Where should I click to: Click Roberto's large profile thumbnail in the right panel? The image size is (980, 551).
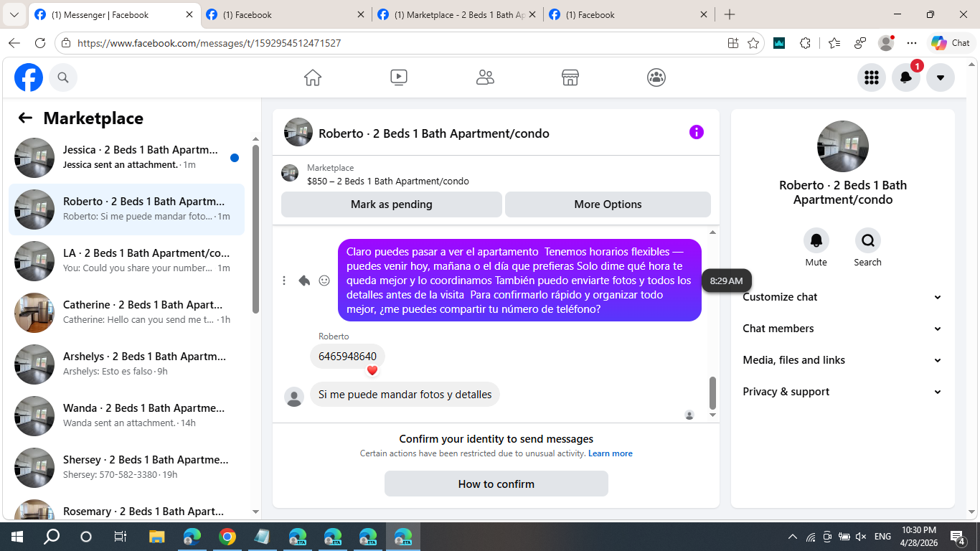pos(843,146)
